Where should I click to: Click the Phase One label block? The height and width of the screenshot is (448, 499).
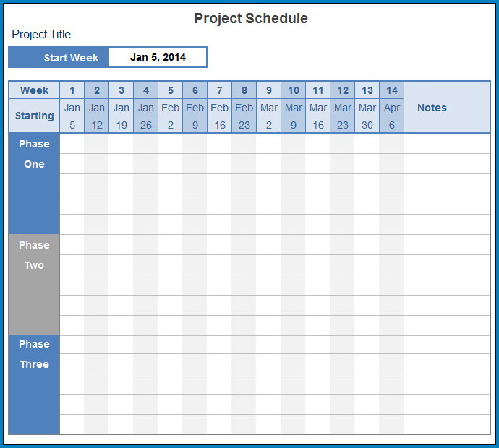point(34,184)
